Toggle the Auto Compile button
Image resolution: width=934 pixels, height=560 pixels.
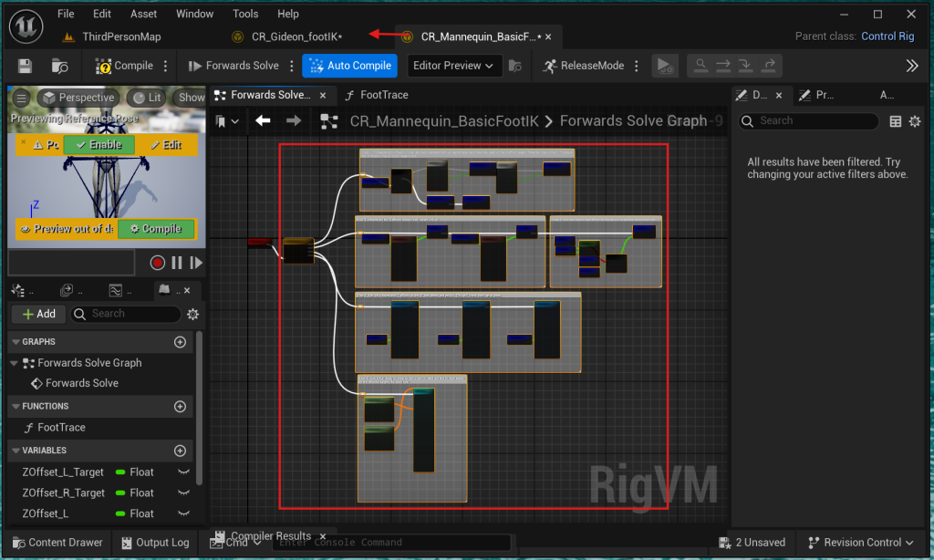(349, 66)
